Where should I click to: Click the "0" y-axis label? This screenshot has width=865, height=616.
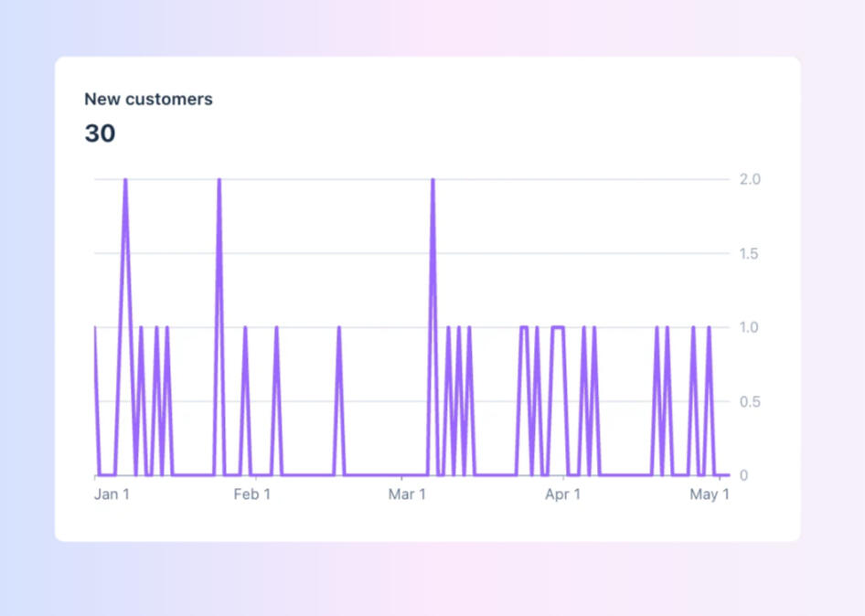click(x=743, y=475)
